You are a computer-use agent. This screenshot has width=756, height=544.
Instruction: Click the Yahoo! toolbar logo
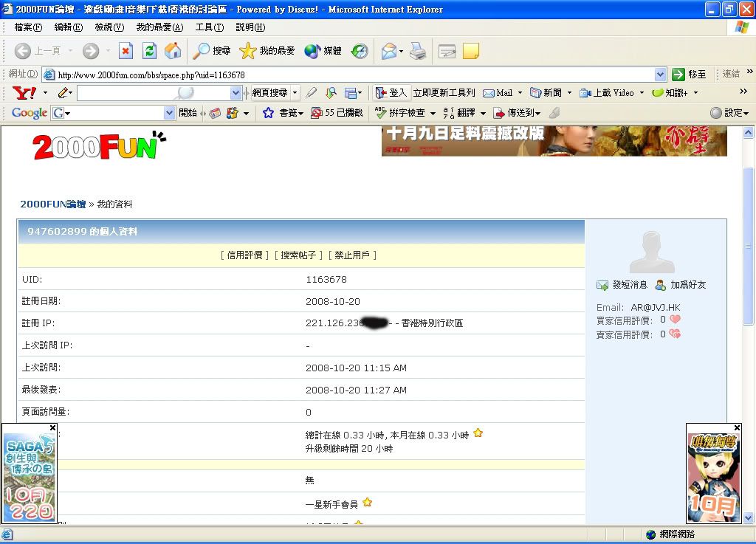(24, 93)
